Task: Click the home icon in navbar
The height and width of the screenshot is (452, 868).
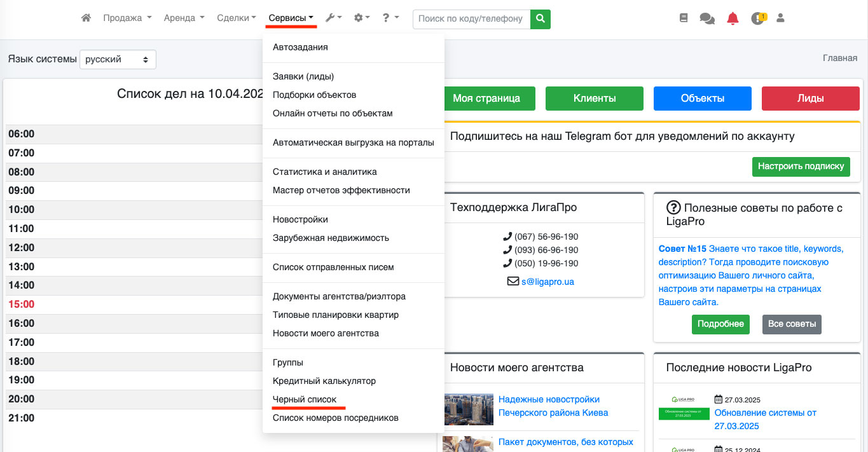Action: pyautogui.click(x=86, y=18)
